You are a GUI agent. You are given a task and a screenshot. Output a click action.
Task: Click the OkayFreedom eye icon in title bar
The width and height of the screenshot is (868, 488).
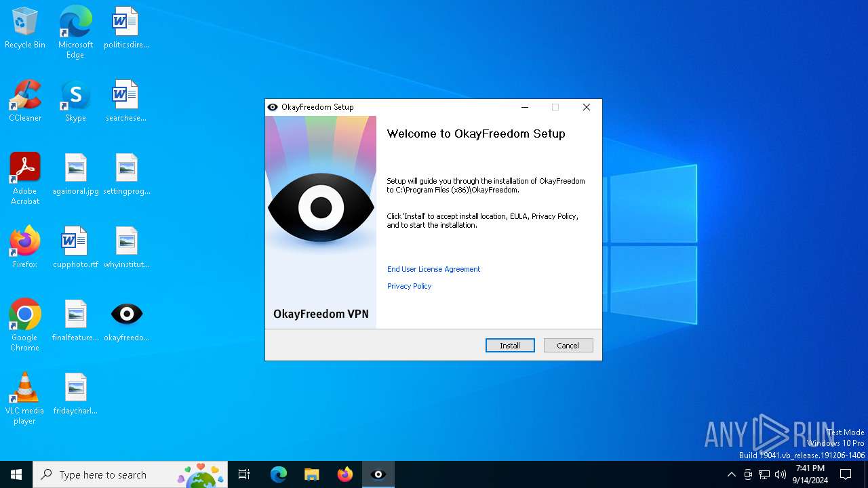tap(273, 107)
